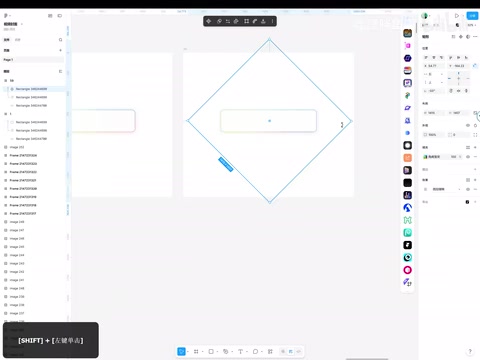Align left icon in position section
Image resolution: width=480 pixels, height=360 pixels.
coord(426,58)
